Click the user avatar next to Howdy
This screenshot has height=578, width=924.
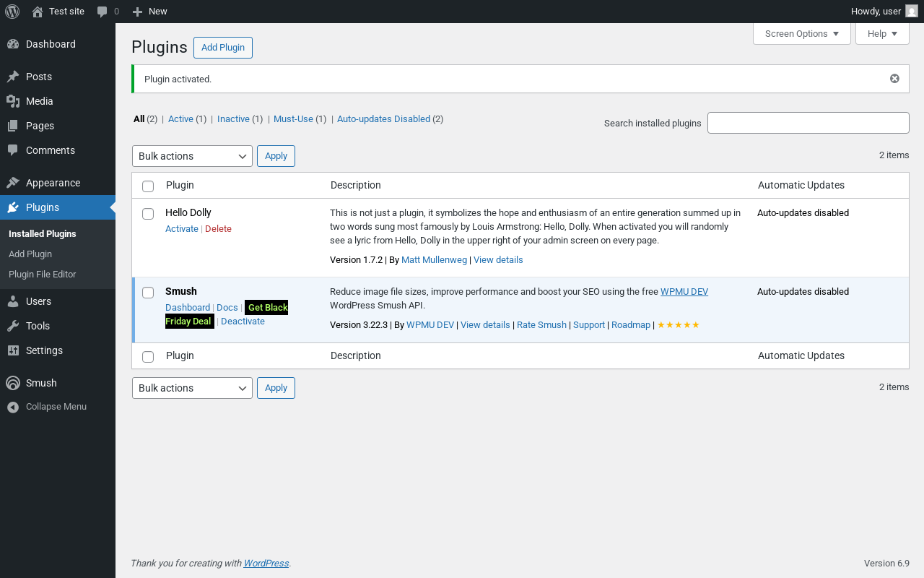click(912, 12)
